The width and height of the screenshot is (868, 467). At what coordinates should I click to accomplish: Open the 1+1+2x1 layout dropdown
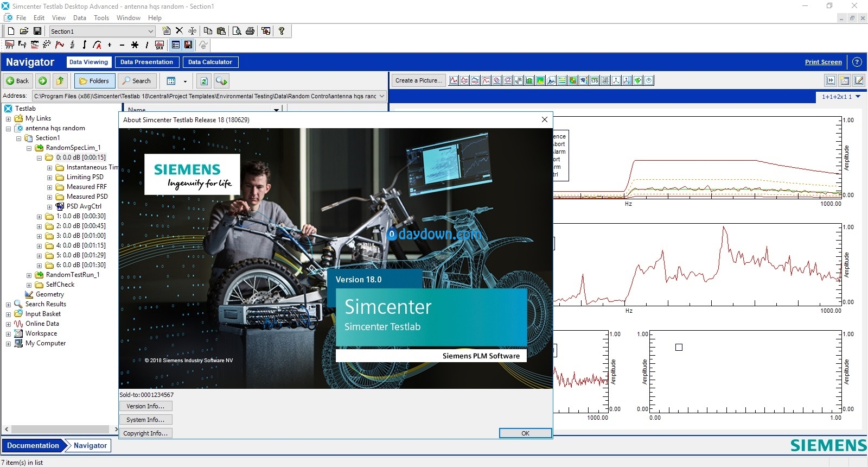[858, 97]
